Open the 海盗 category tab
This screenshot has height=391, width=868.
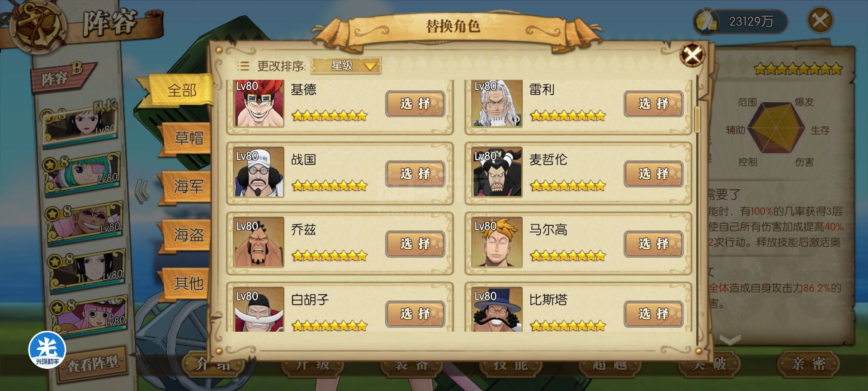(x=187, y=235)
